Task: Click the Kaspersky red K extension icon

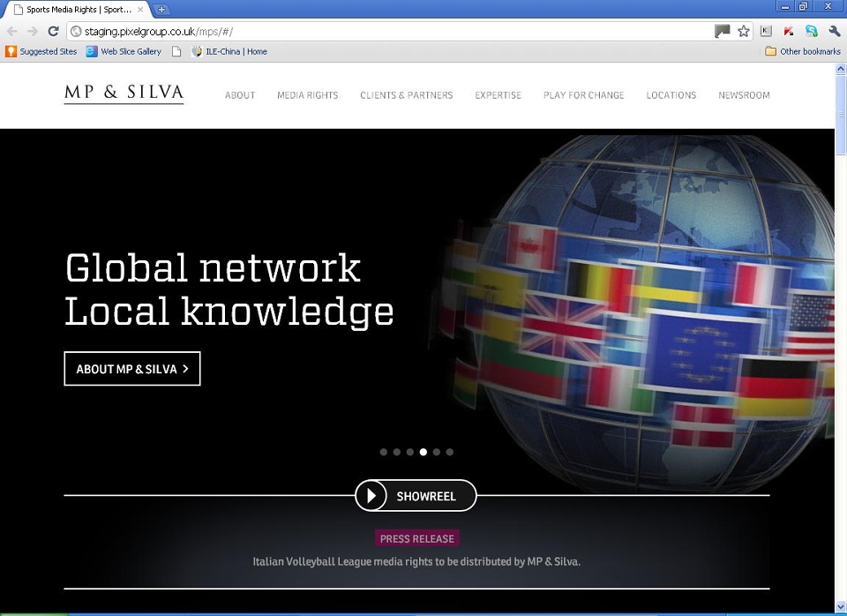Action: click(x=789, y=32)
